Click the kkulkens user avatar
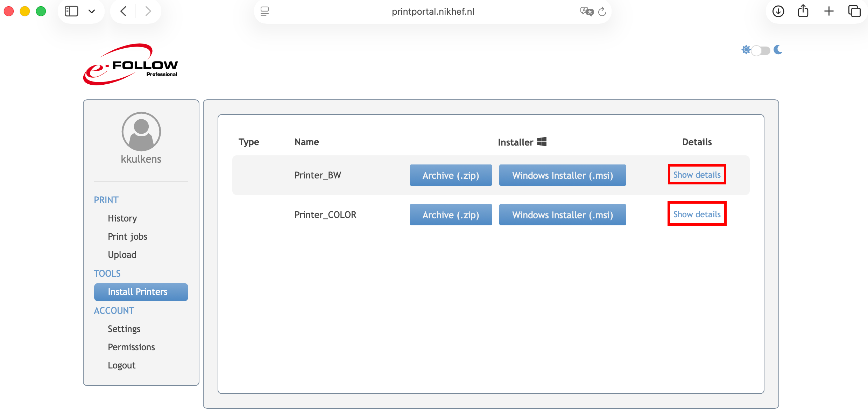The width and height of the screenshot is (868, 415). pyautogui.click(x=141, y=132)
